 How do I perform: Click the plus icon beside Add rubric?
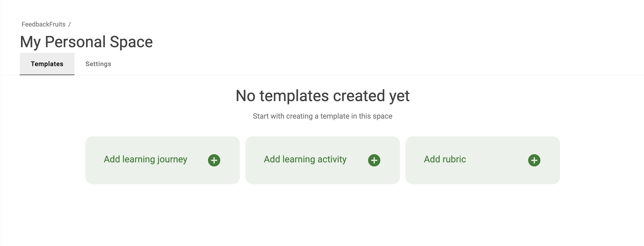pyautogui.click(x=534, y=160)
